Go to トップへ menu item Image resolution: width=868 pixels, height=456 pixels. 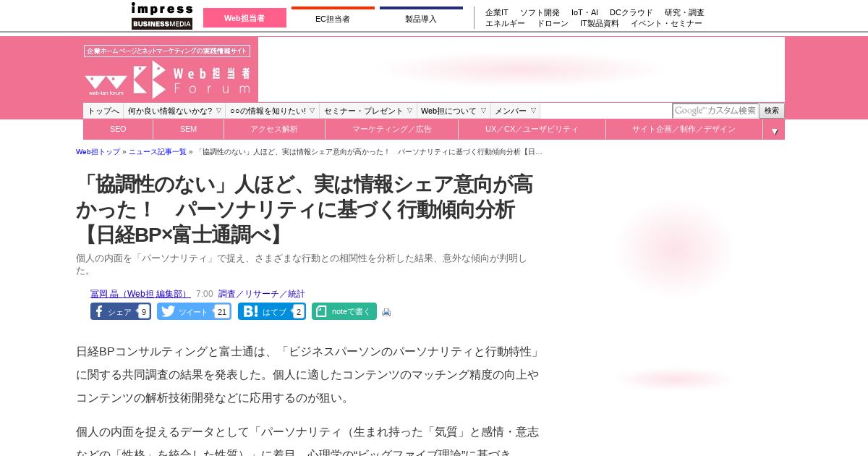coord(103,111)
